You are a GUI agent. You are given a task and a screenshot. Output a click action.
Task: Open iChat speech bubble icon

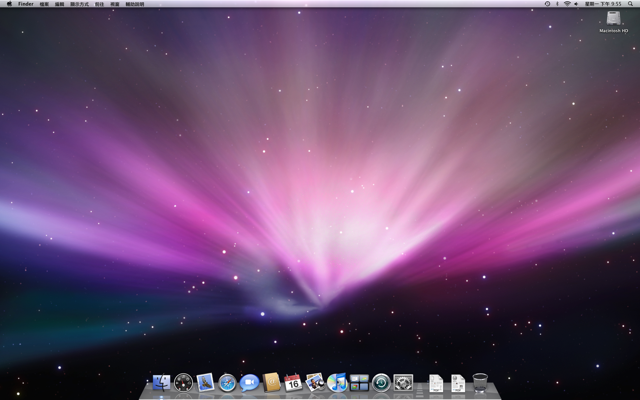click(249, 383)
